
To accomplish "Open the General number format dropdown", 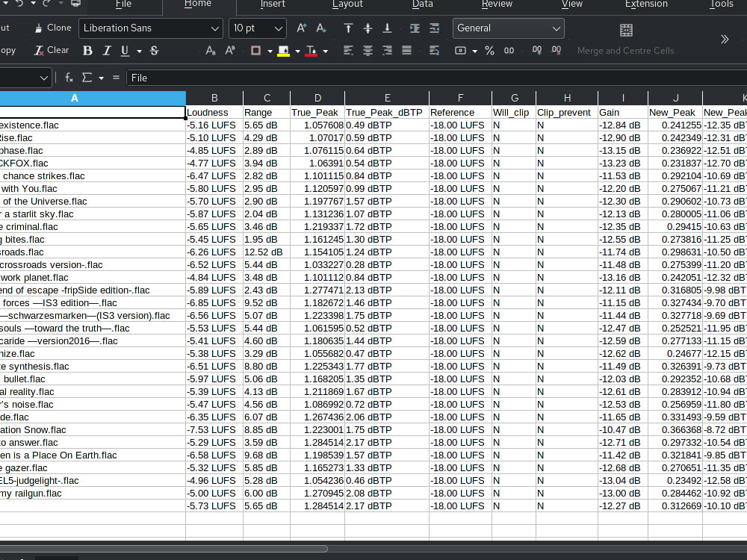I will pos(557,28).
